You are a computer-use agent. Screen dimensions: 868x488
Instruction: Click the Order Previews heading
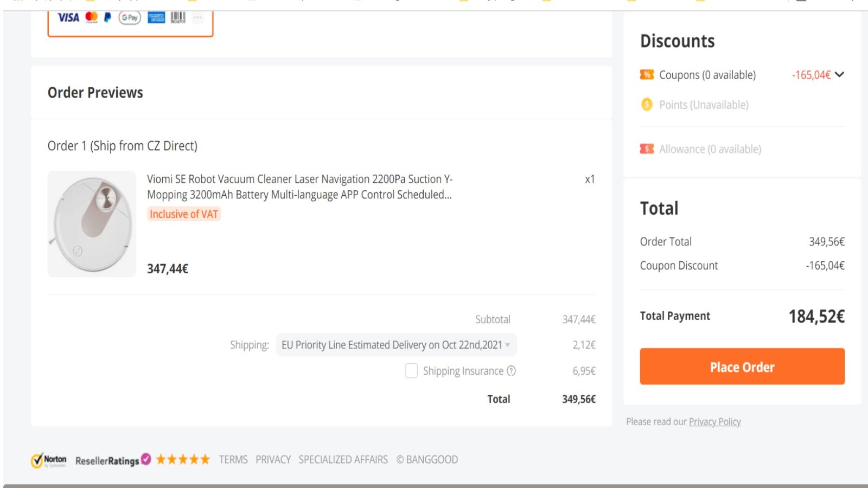click(95, 93)
